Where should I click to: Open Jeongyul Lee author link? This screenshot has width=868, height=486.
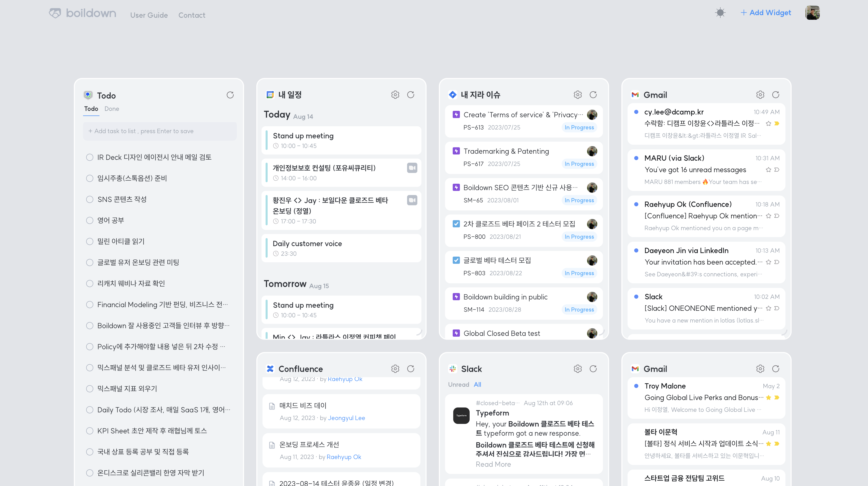346,418
